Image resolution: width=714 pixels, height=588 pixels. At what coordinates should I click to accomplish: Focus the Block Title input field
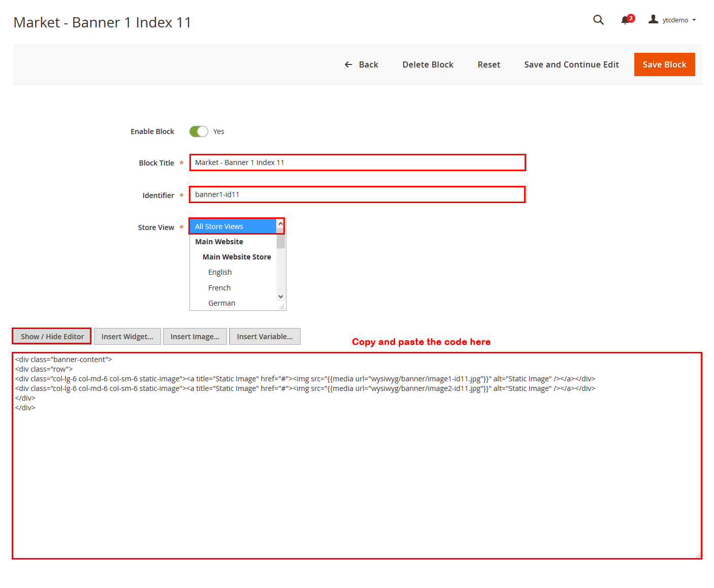coord(358,162)
